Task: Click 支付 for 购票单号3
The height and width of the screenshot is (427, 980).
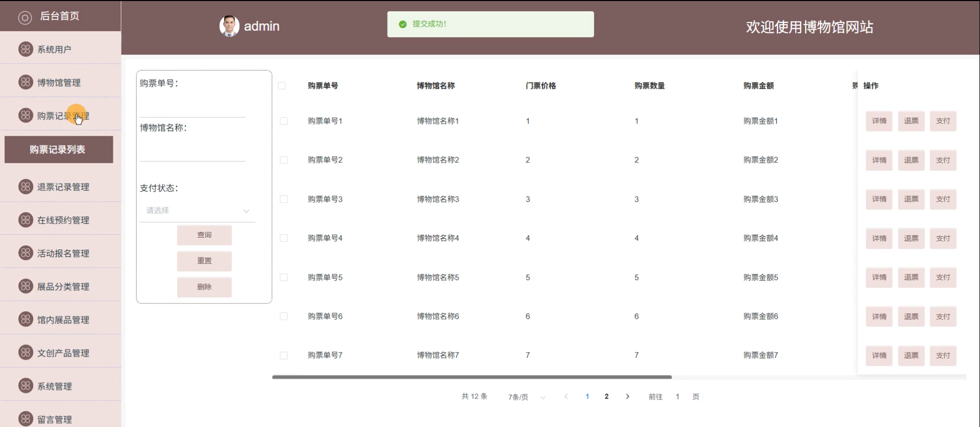Action: (943, 199)
